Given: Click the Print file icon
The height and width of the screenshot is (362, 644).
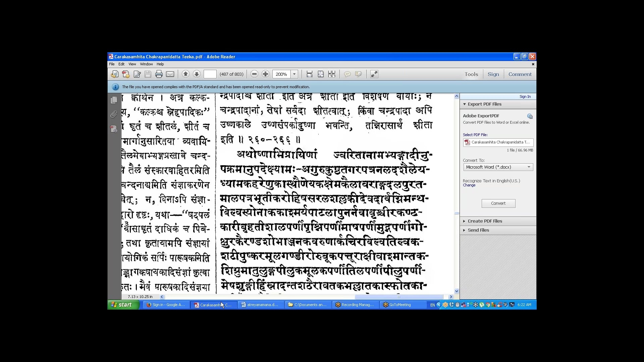Looking at the screenshot, I should point(159,74).
